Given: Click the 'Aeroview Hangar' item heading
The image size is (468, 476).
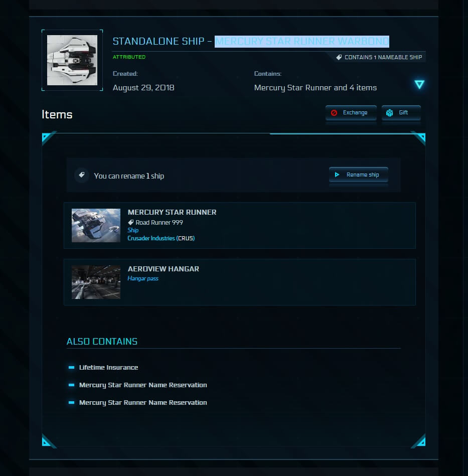Looking at the screenshot, I should tap(164, 269).
